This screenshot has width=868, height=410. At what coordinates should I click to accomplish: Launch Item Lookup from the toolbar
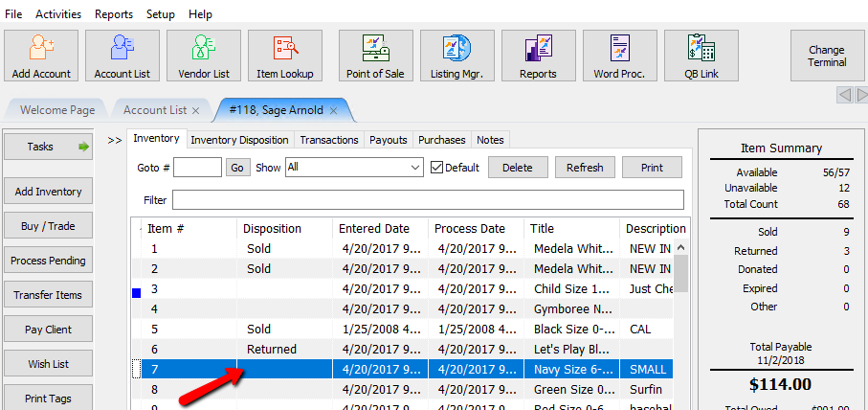(285, 56)
